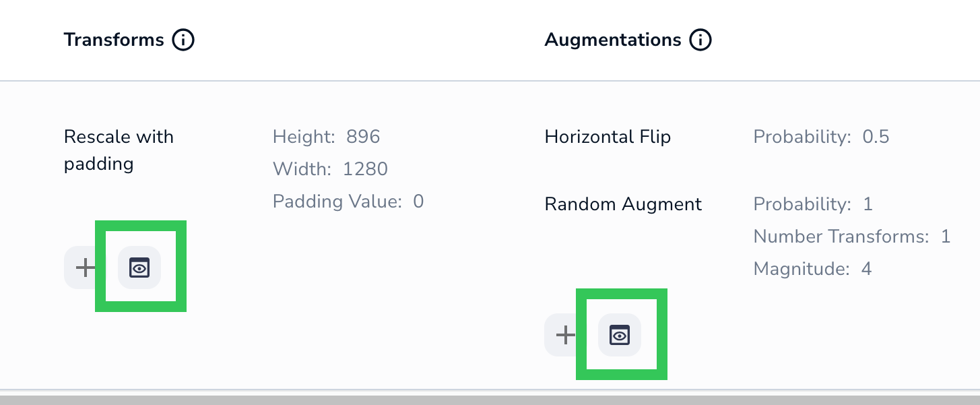980x405 pixels.
Task: Preview augmentations using the eye icon
Action: 620,335
